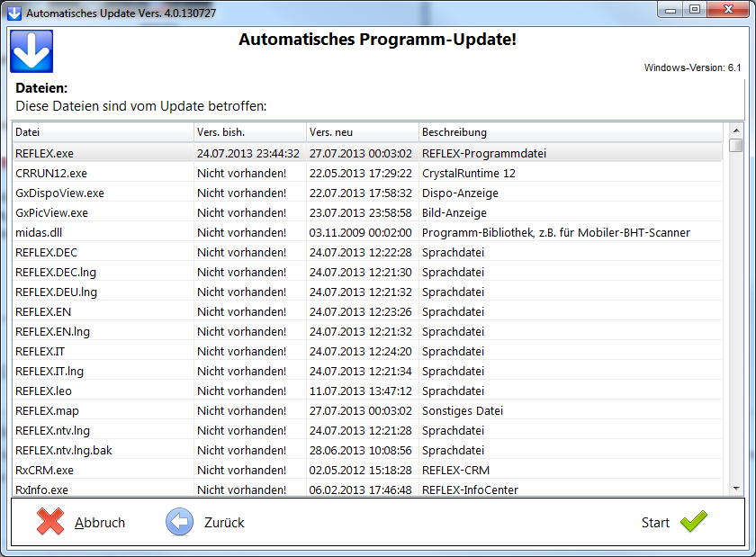756x557 pixels.
Task: Click the 02.05.2012 15:18:28 version cell
Action: pyautogui.click(x=361, y=470)
